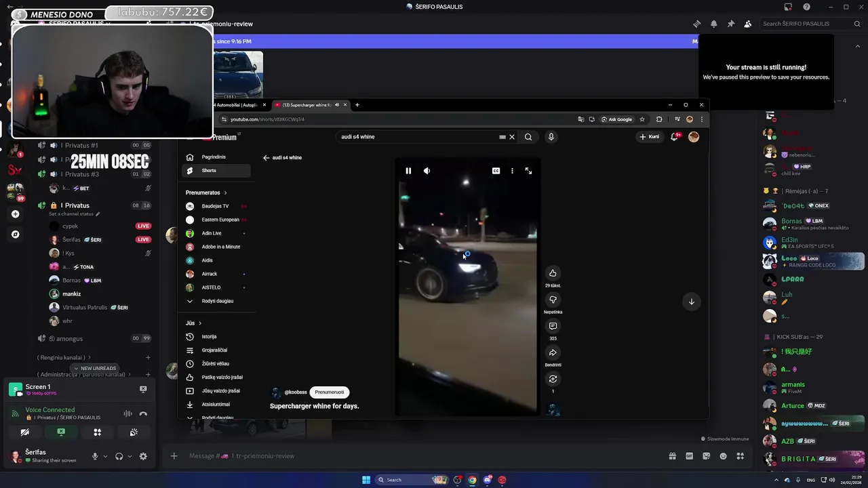The width and height of the screenshot is (868, 488).
Task: Show pinned messages in Discord
Action: click(x=730, y=24)
